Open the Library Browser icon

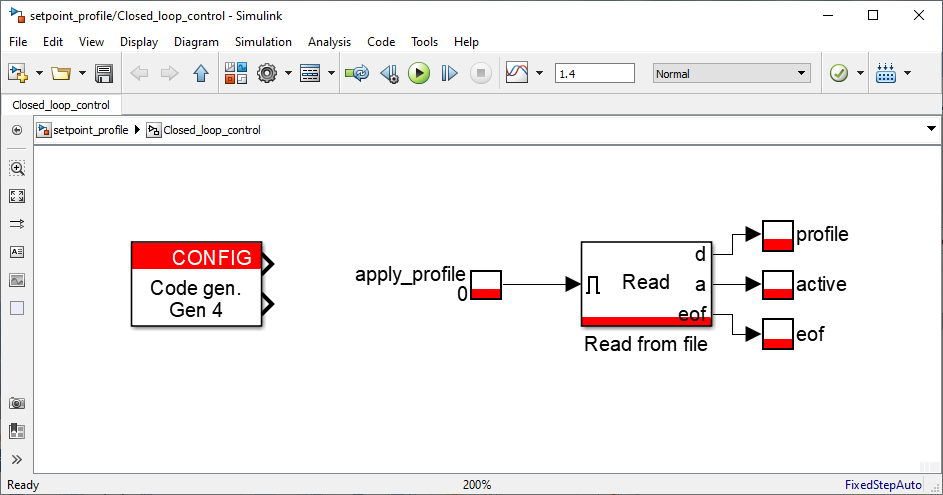tap(236, 73)
